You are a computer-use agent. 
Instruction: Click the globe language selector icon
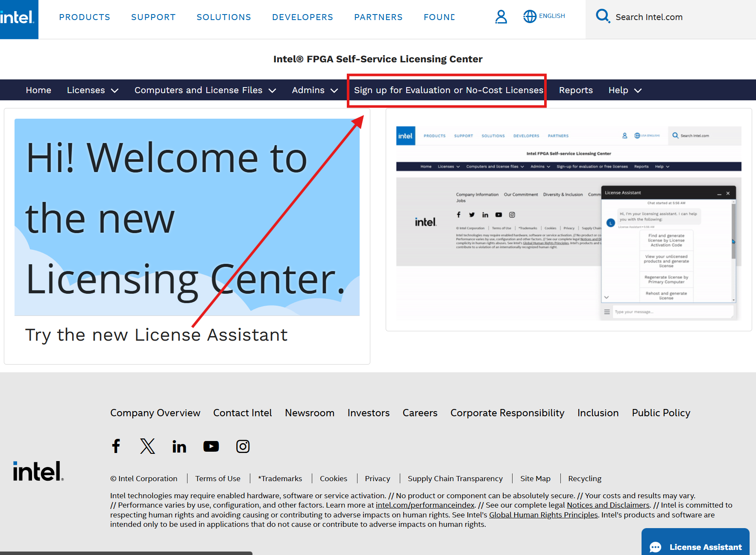(530, 17)
